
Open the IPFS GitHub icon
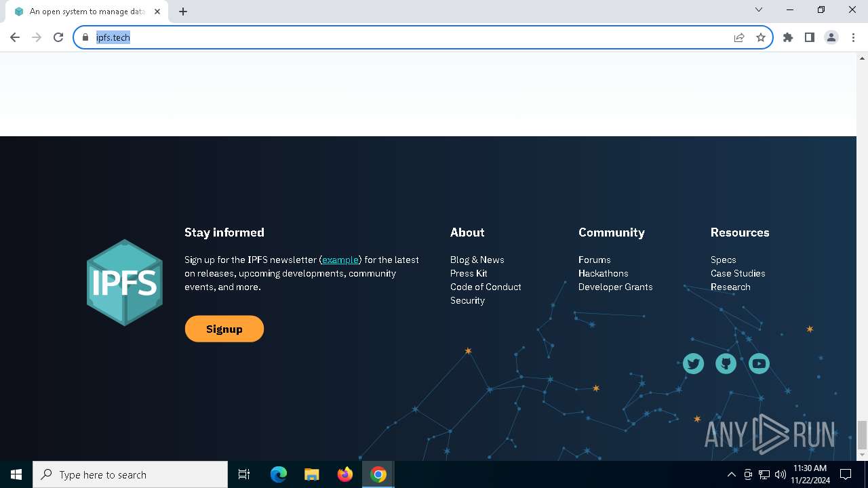pyautogui.click(x=726, y=364)
